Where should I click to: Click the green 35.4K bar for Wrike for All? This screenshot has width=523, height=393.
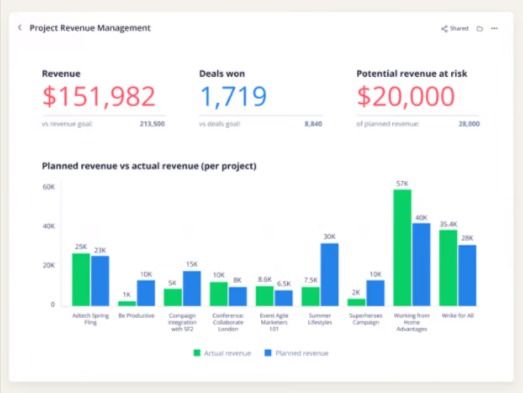[x=448, y=268]
